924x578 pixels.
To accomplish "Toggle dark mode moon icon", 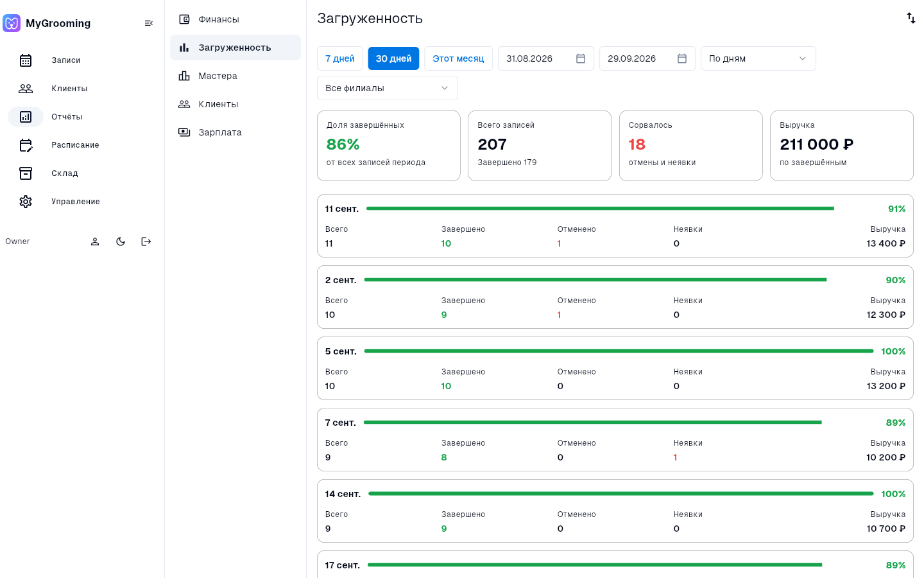I will point(121,241).
